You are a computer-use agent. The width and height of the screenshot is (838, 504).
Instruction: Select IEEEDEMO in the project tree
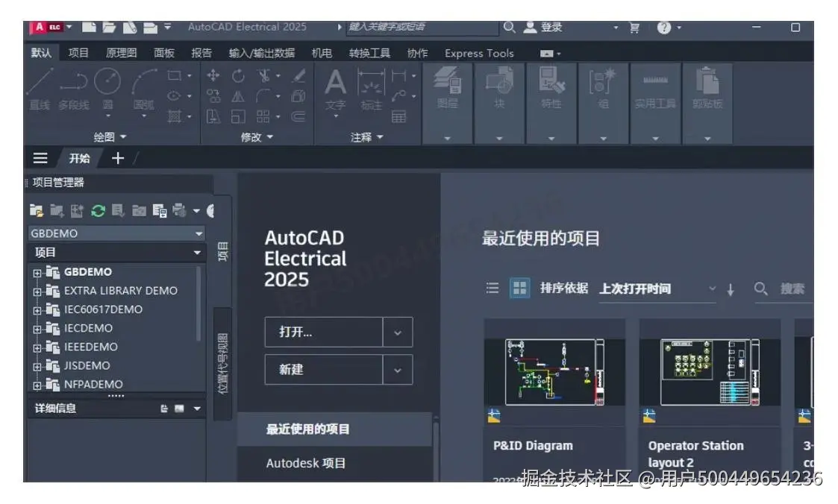[x=91, y=347]
